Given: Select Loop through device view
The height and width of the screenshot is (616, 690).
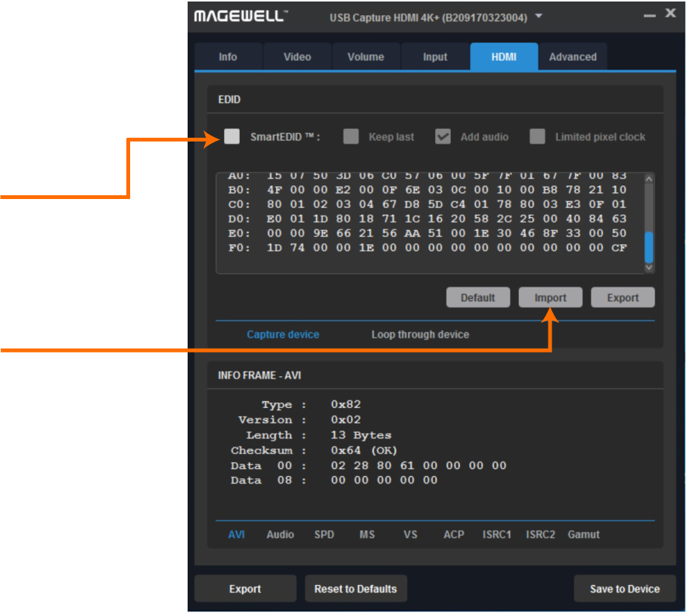Looking at the screenshot, I should click(420, 334).
